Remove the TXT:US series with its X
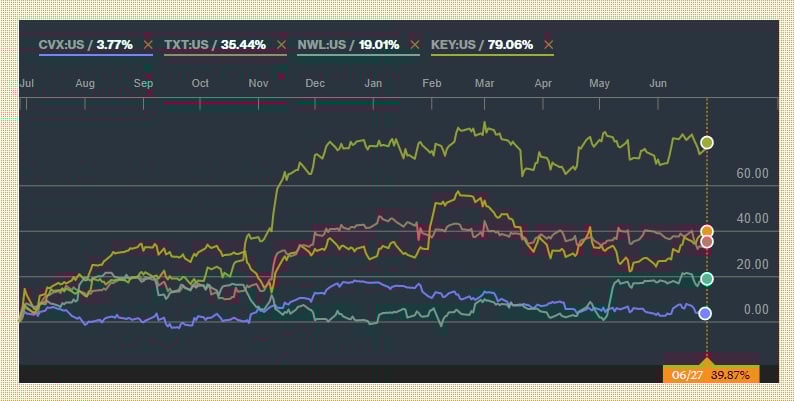This screenshot has height=401, width=794. 281,45
